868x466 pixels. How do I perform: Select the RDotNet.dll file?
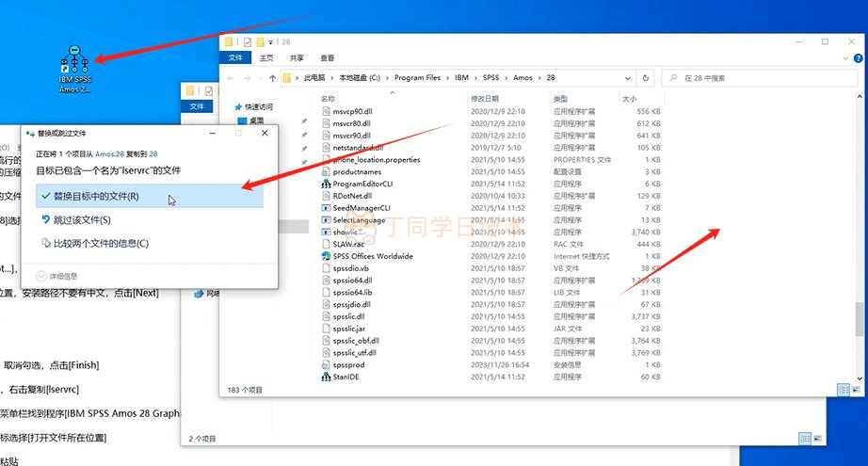tap(352, 196)
